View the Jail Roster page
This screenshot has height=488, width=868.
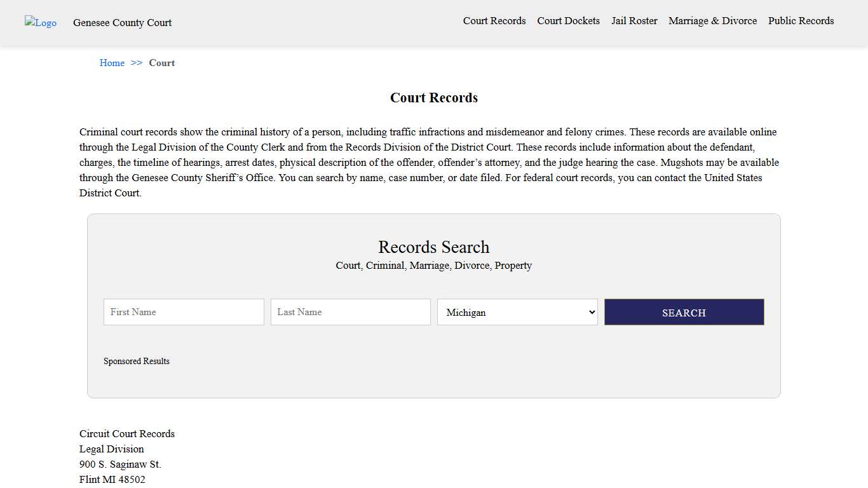634,21
